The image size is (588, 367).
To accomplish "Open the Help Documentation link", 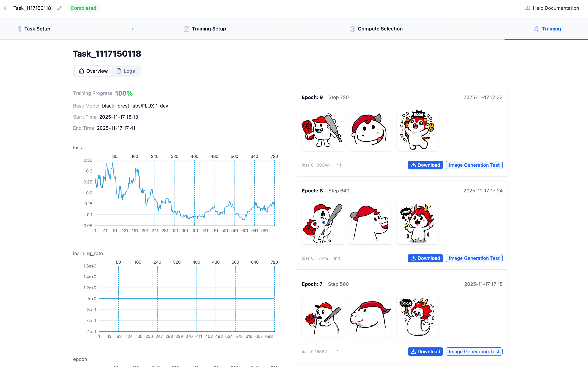I will coord(556,8).
